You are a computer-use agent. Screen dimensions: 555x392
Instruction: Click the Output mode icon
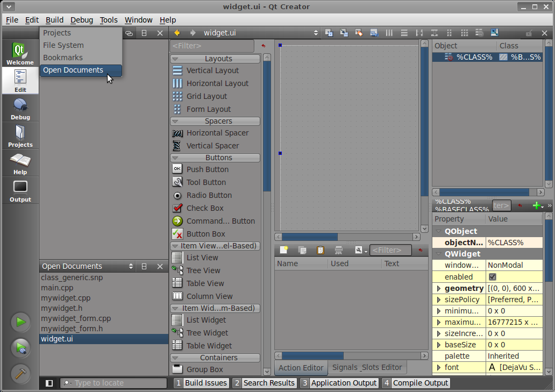tap(20, 191)
